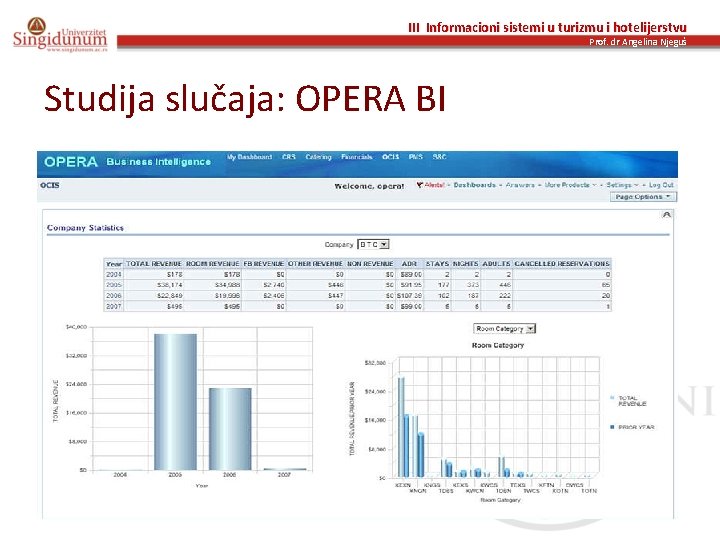This screenshot has width=720, height=540.
Task: Click the CANCELLED RESERVATIONS column header
Action: [562, 264]
